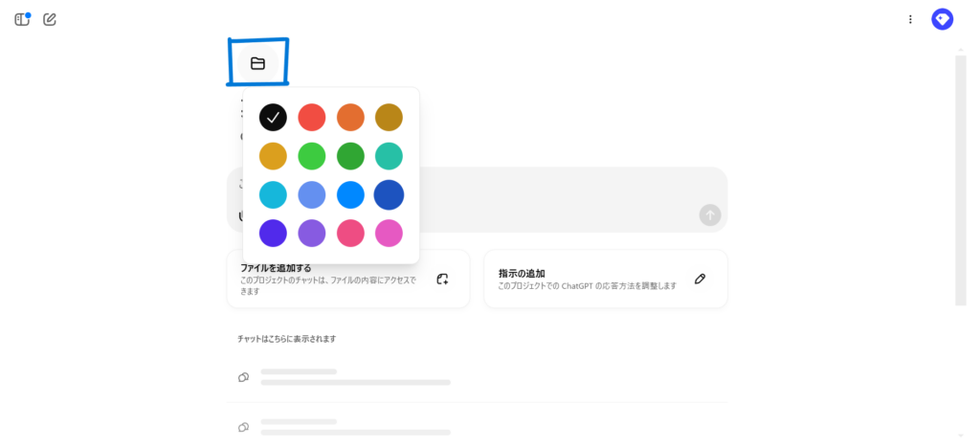Click the pencil icon for adding instructions
Screen dimensions: 980x448
pyautogui.click(x=700, y=279)
